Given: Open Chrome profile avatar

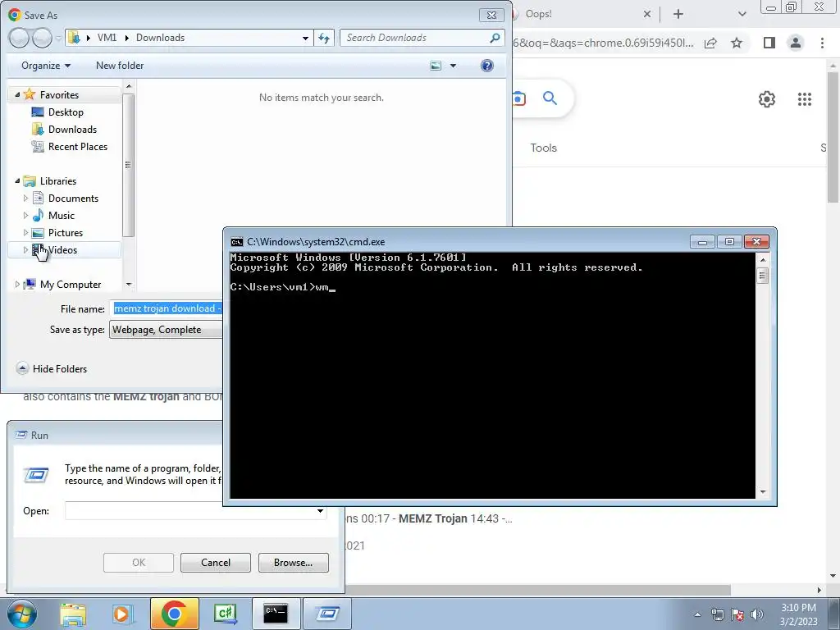Looking at the screenshot, I should pyautogui.click(x=796, y=43).
